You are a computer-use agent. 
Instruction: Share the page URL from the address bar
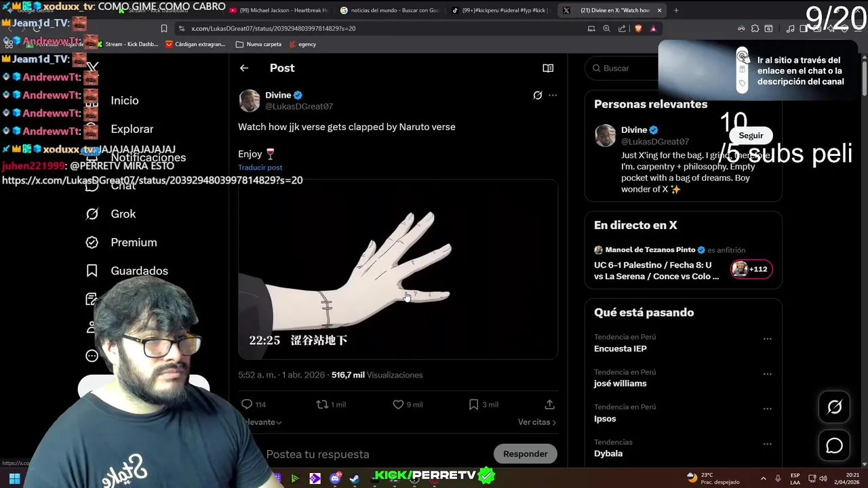pos(622,28)
